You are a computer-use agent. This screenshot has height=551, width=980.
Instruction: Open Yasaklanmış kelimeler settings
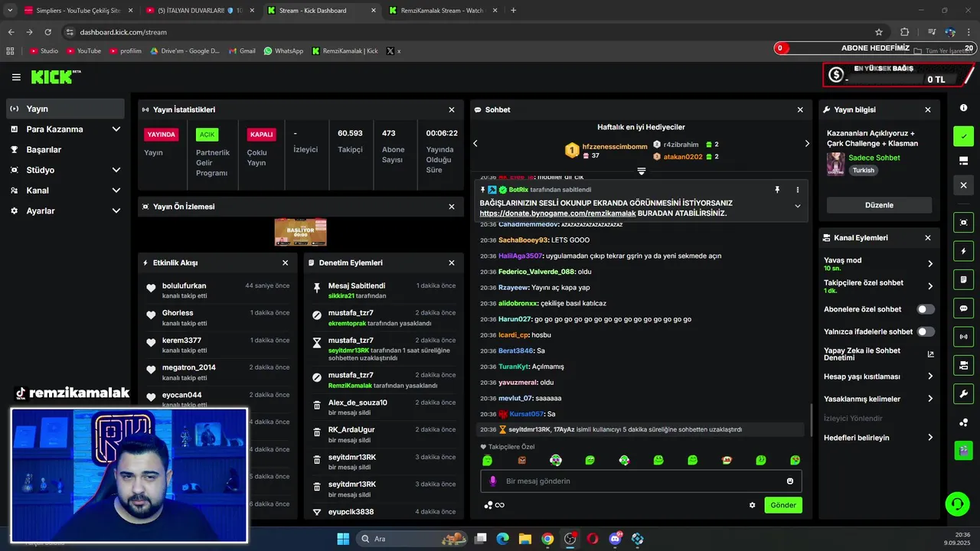pos(879,399)
